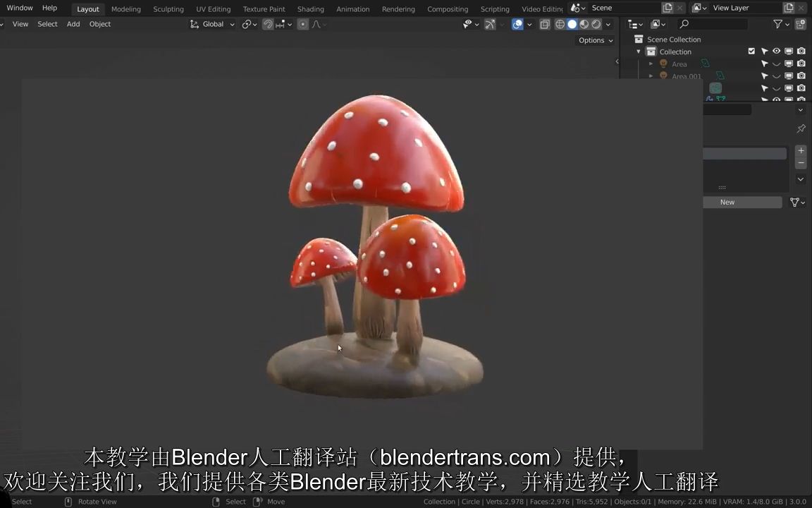Switch to the Shading workspace tab
Image resolution: width=812 pixels, height=508 pixels.
[x=310, y=8]
